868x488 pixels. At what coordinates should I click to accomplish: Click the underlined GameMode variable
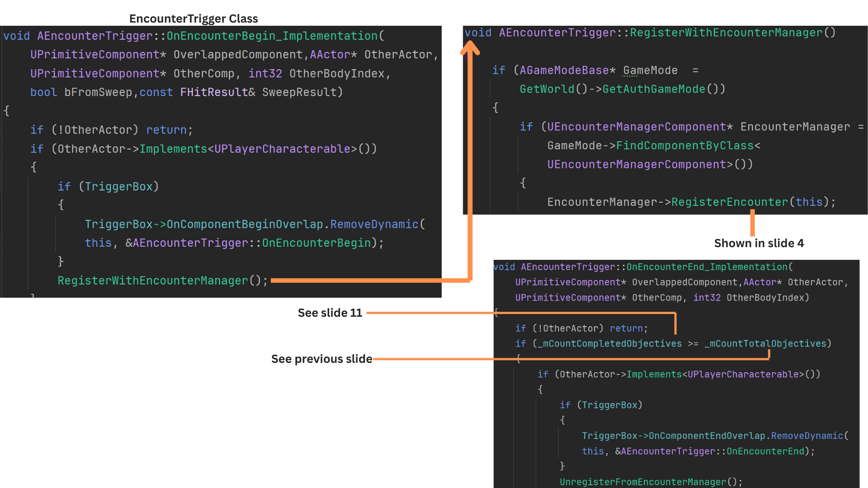650,70
